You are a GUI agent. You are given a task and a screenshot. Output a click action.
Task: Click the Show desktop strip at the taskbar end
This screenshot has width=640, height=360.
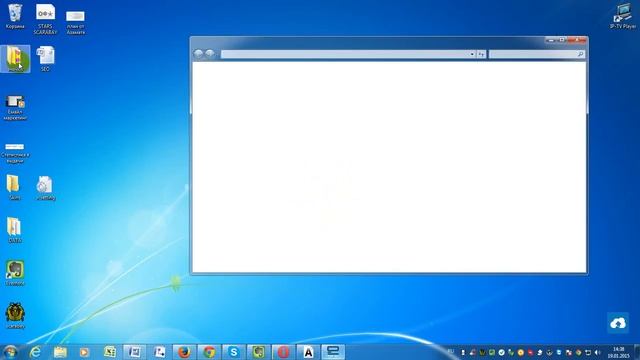coord(637,352)
